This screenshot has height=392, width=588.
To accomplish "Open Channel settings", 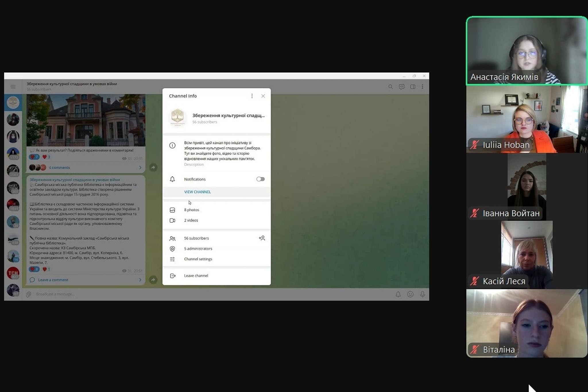I will pos(198,259).
